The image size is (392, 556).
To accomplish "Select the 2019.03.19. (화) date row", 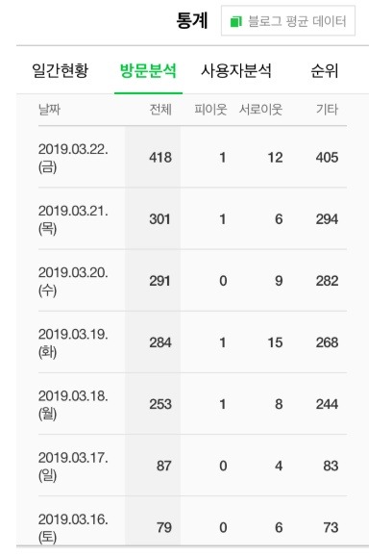I will click(x=192, y=341).
